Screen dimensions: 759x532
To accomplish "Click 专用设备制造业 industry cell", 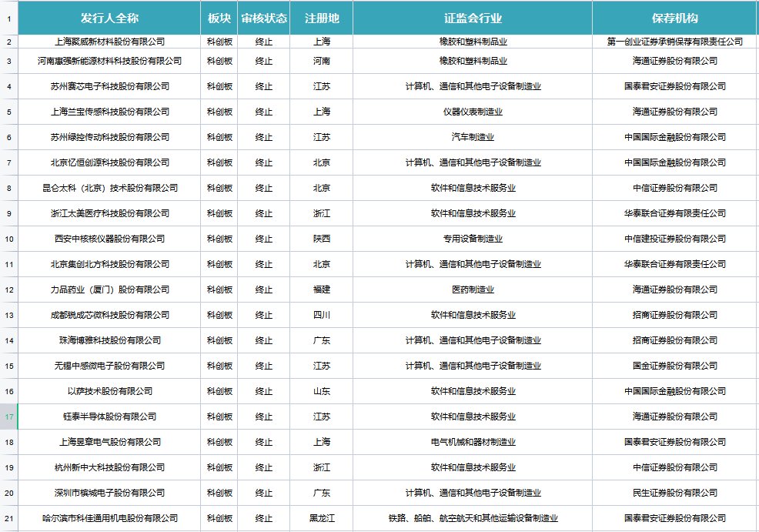I will point(473,239).
